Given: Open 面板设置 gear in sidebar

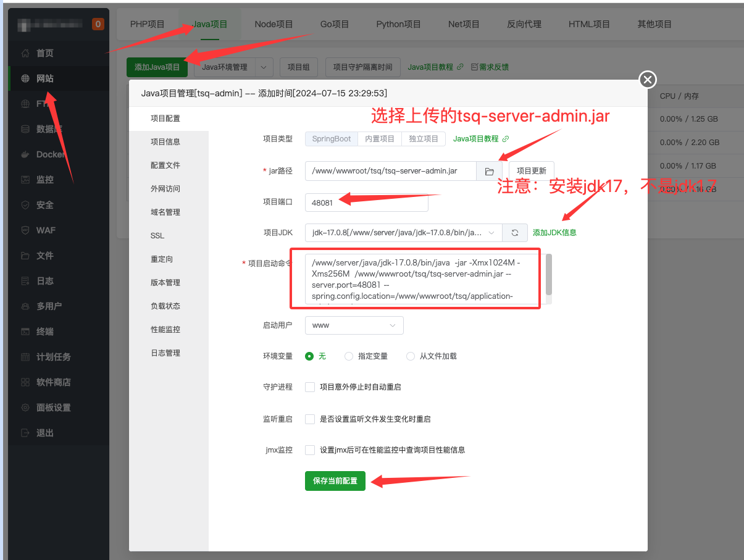Looking at the screenshot, I should coord(25,407).
